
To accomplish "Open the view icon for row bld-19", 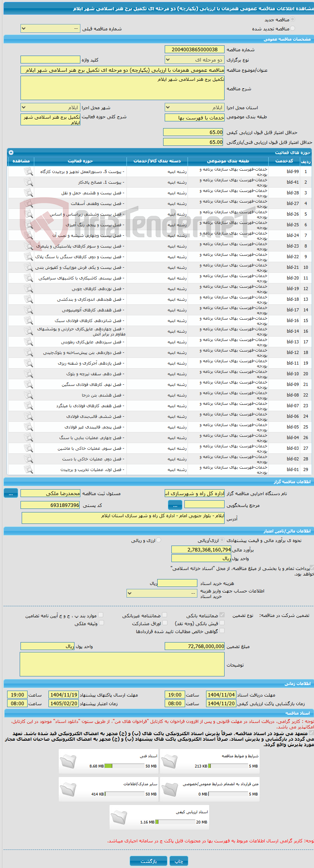I will pos(28,289).
